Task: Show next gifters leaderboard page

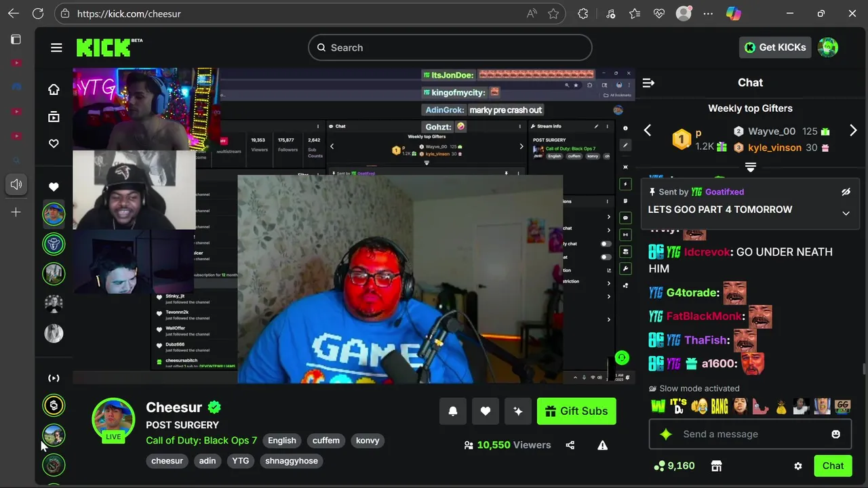Action: 853,130
